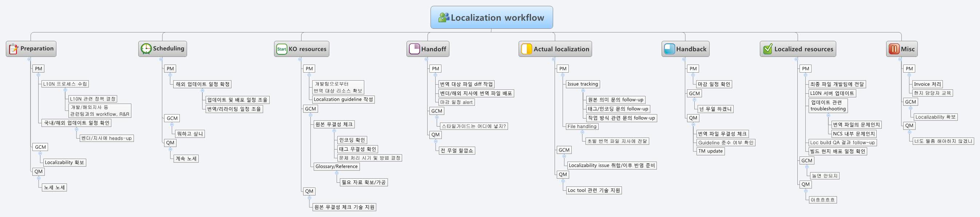Select '태그/인코딩 문의 follow-up' node
The height and width of the screenshot is (217, 980).
618,109
